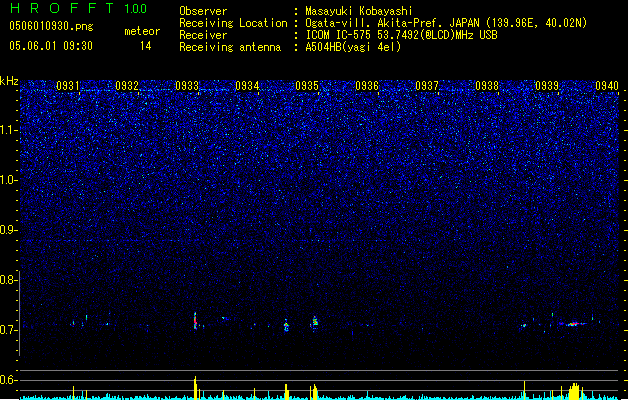Viewport: 629px width, 400px height.
Task: Click the 0936 time label
Action: pos(367,86)
